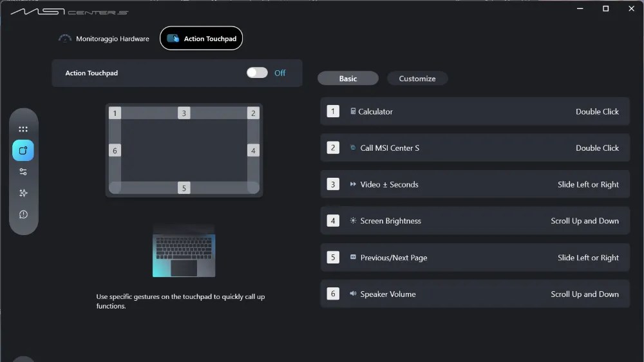Click the sparkle star sidebar icon
Viewport: 644px width, 362px height.
(23, 193)
